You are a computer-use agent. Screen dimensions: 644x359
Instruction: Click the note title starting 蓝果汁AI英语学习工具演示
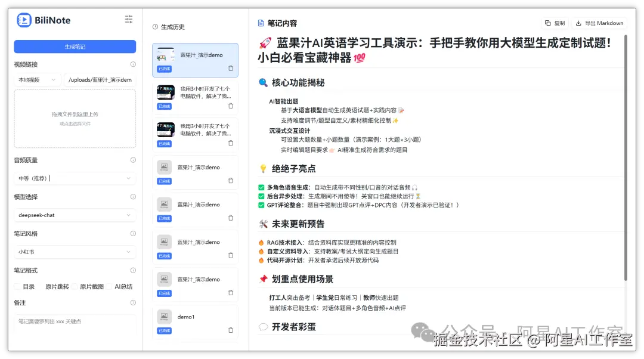[435, 49]
